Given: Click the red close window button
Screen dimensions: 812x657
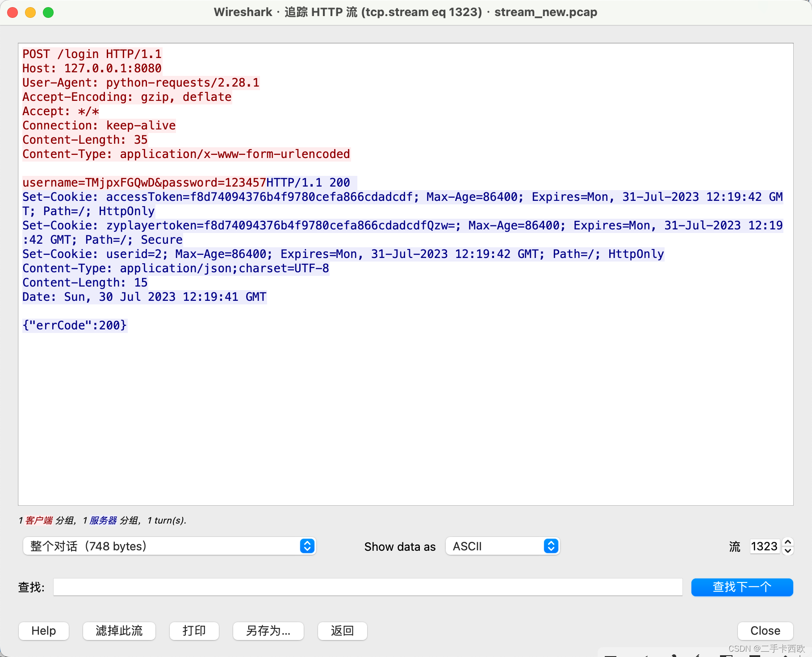Looking at the screenshot, I should pyautogui.click(x=13, y=12).
